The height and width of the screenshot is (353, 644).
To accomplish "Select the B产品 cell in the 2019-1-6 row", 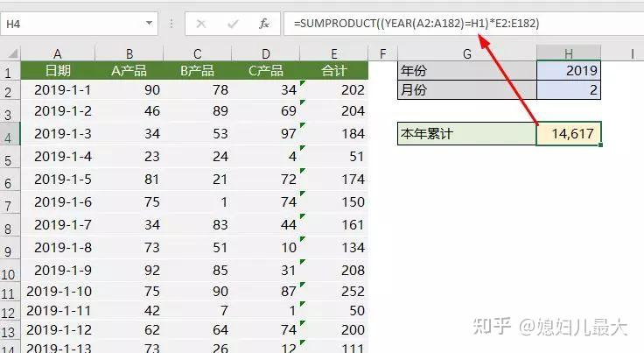I will (198, 202).
